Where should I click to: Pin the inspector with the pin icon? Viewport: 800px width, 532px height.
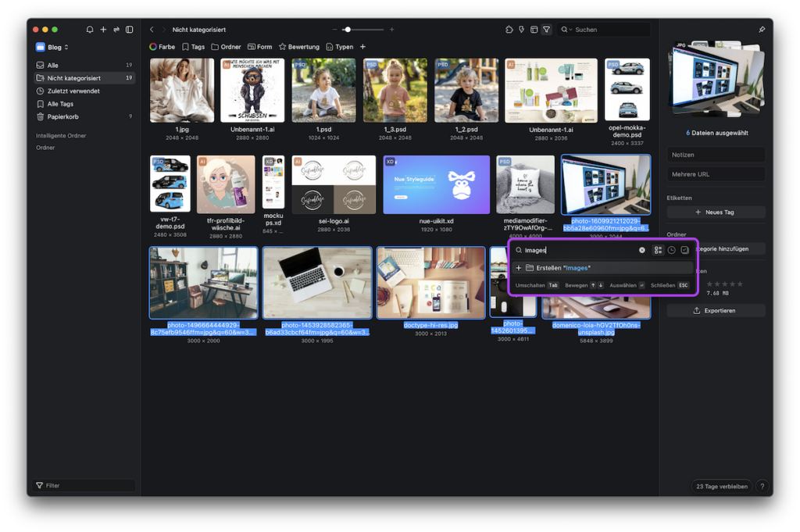coord(762,30)
